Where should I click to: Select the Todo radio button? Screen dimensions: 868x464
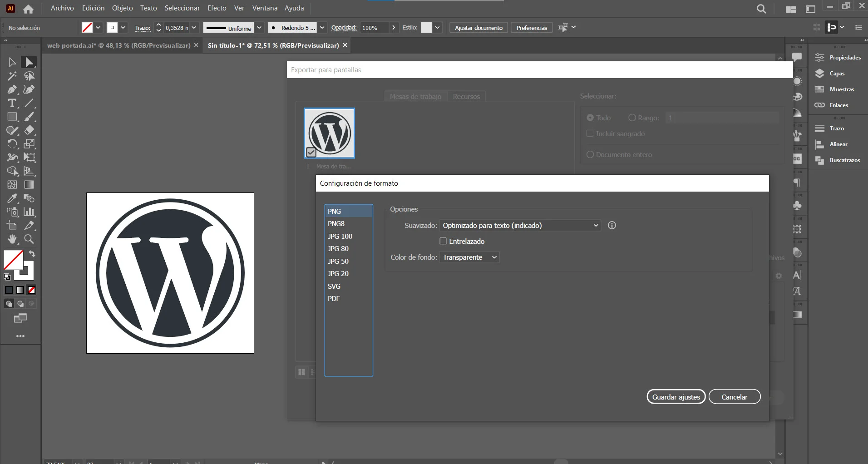(x=590, y=118)
